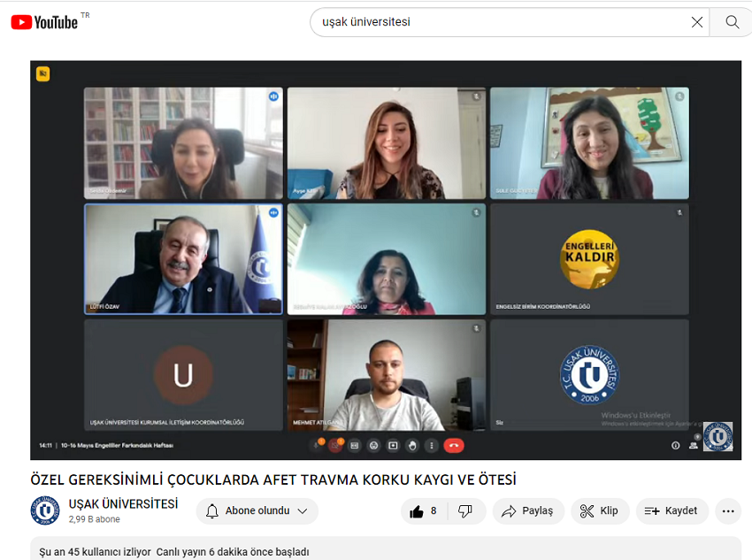752x560 pixels.
Task: Expand the live stream description box
Action: (385, 550)
